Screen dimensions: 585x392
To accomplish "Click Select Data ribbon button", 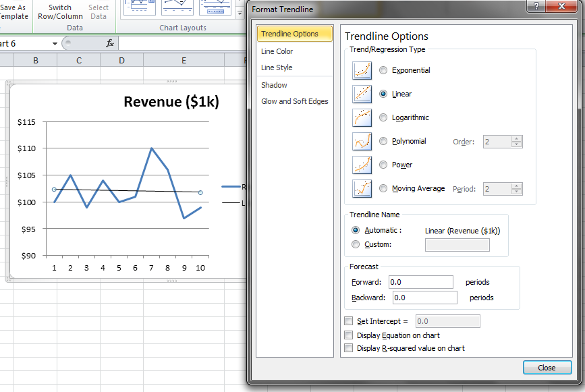I will [99, 12].
